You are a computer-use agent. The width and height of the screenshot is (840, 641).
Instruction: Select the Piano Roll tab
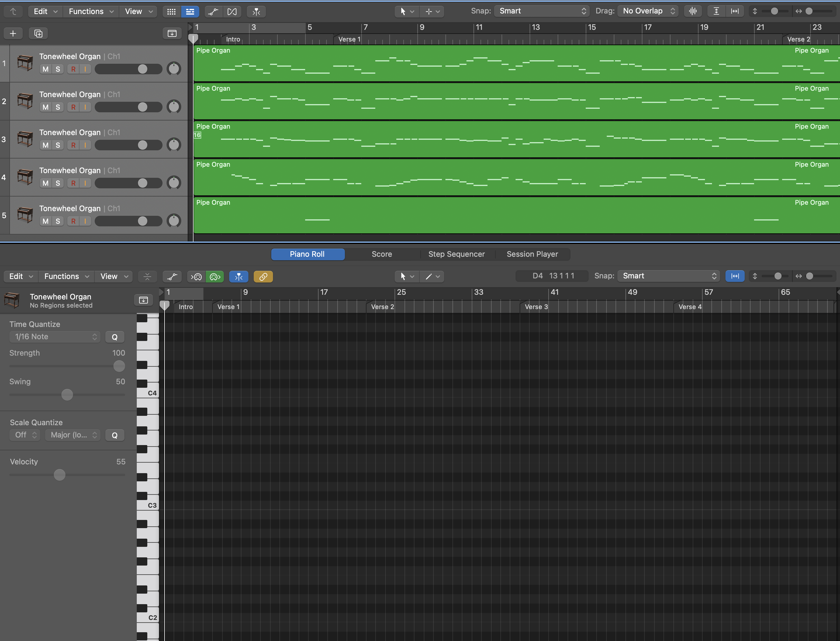(x=307, y=254)
